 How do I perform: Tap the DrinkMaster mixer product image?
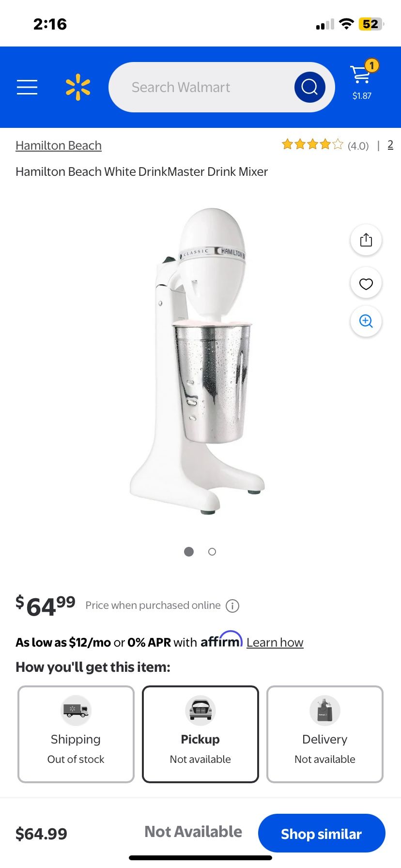(x=198, y=361)
